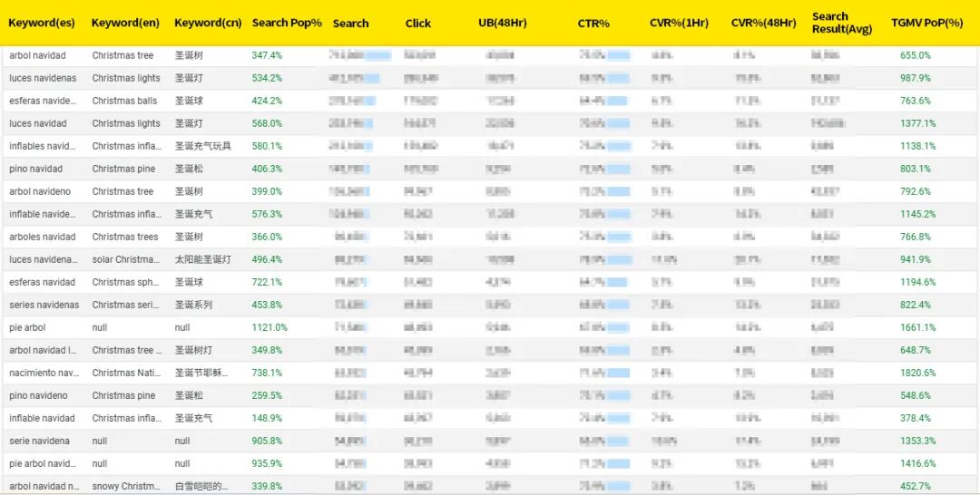Select the Keyword(cn) column header
Screen dimensions: 980x495
click(208, 23)
